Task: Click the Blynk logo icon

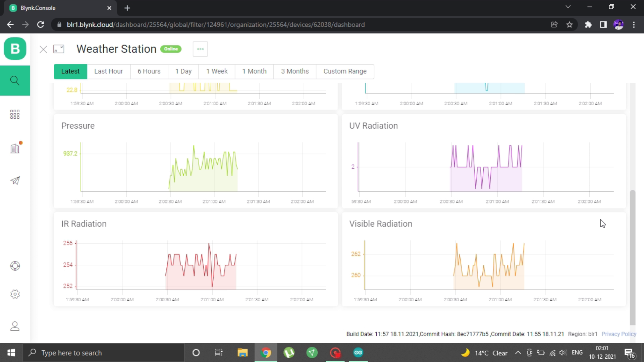Action: point(15,49)
